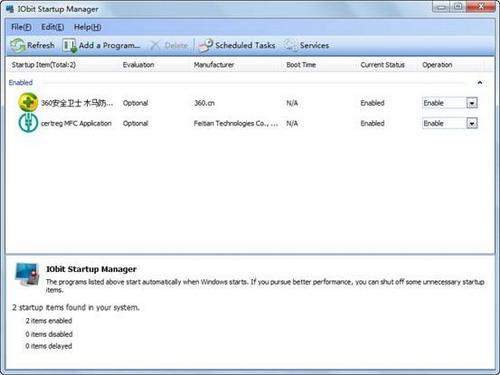Click Optional evaluation in the 360.cn row
The image size is (500, 375).
click(x=135, y=103)
